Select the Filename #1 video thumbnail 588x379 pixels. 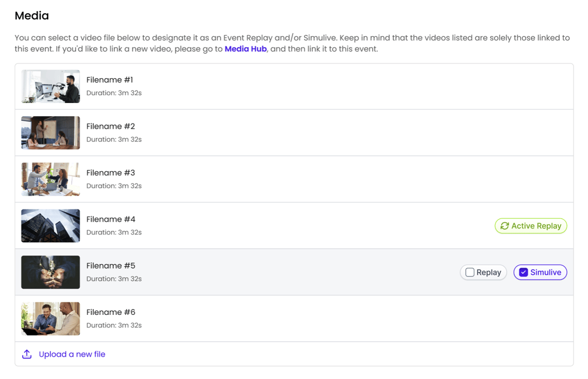pyautogui.click(x=50, y=86)
